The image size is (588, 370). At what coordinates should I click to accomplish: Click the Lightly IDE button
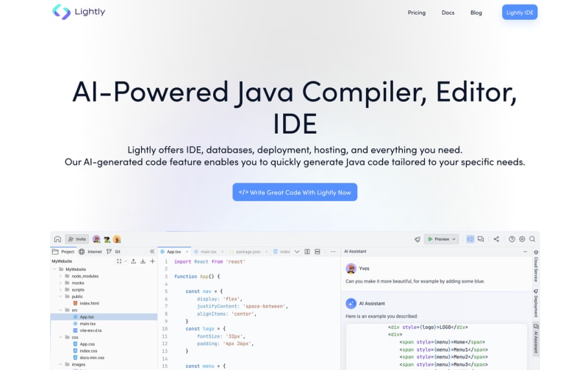[x=520, y=12]
